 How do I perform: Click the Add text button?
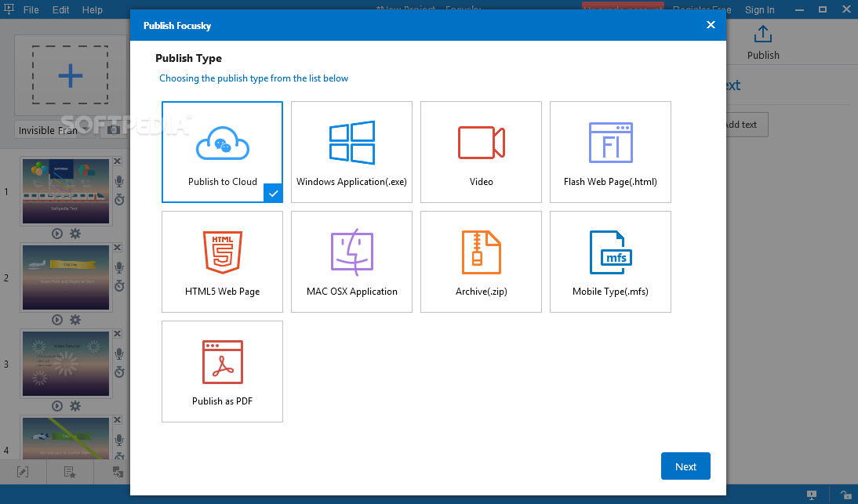747,125
